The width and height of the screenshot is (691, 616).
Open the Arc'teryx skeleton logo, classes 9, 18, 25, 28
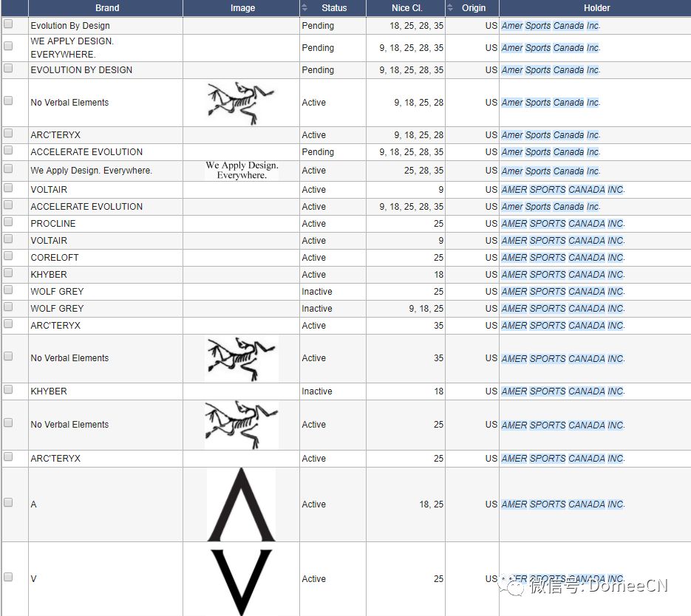click(241, 103)
